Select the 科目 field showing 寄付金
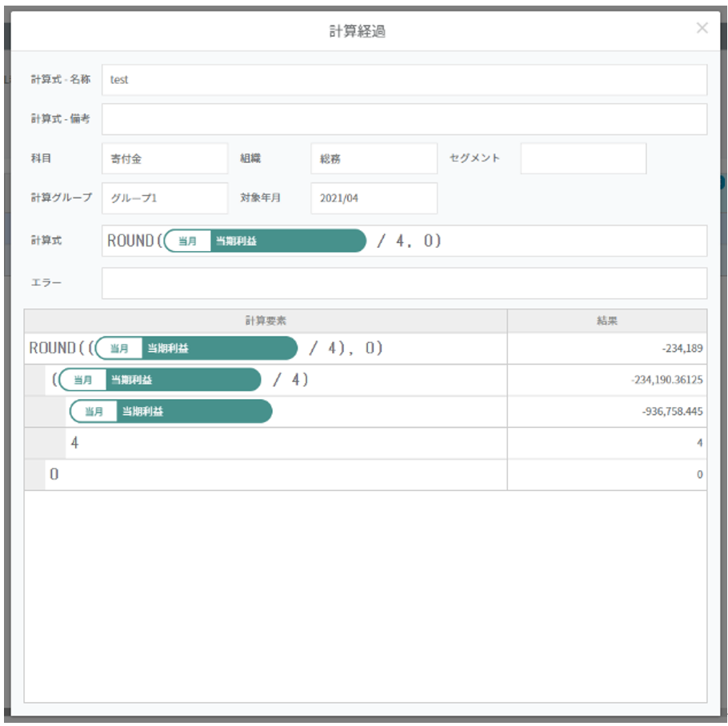The width and height of the screenshot is (728, 726). tap(165, 158)
